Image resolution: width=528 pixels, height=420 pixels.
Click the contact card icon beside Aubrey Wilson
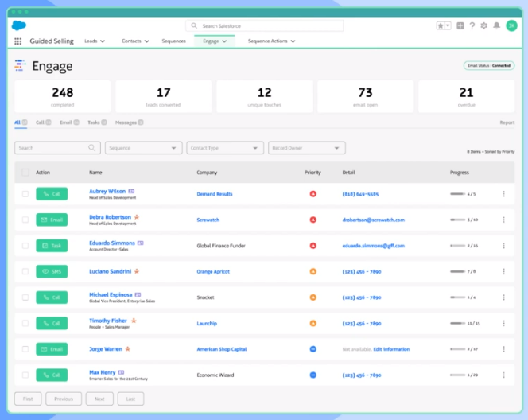[x=131, y=192]
